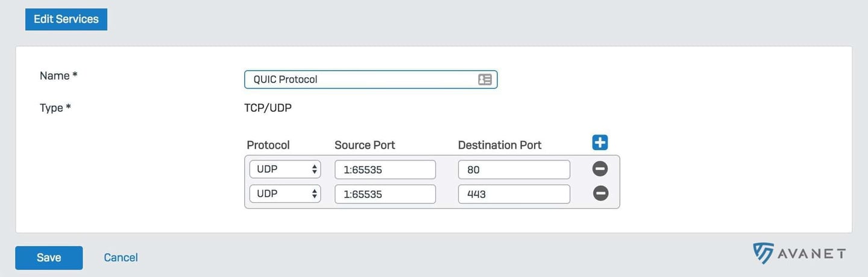
Task: Click the Type * label
Action: [x=55, y=108]
